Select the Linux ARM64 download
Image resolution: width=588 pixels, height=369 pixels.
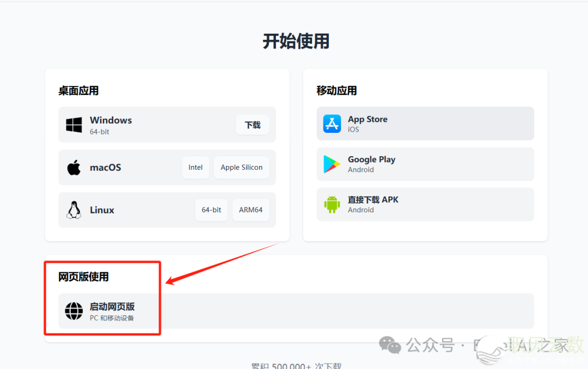tap(251, 210)
